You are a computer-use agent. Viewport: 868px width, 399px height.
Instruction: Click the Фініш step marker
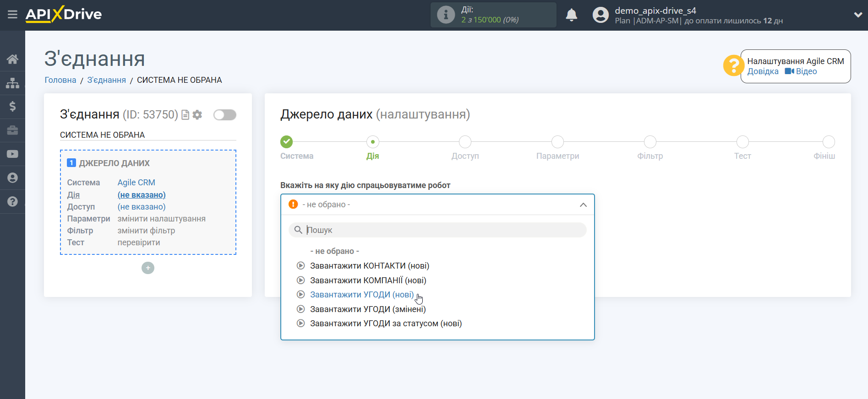coord(829,142)
